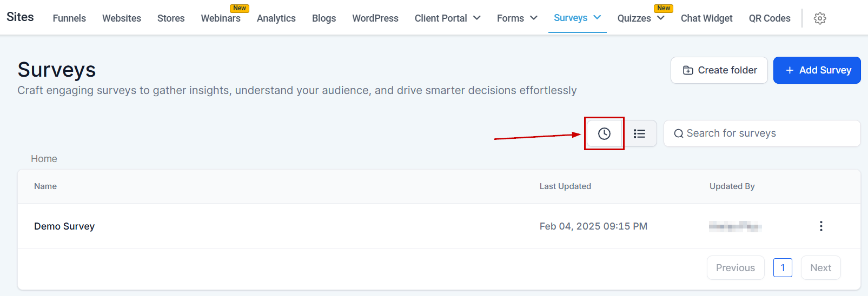This screenshot has width=868, height=296.
Task: Click the Search for surveys field
Action: [x=761, y=133]
